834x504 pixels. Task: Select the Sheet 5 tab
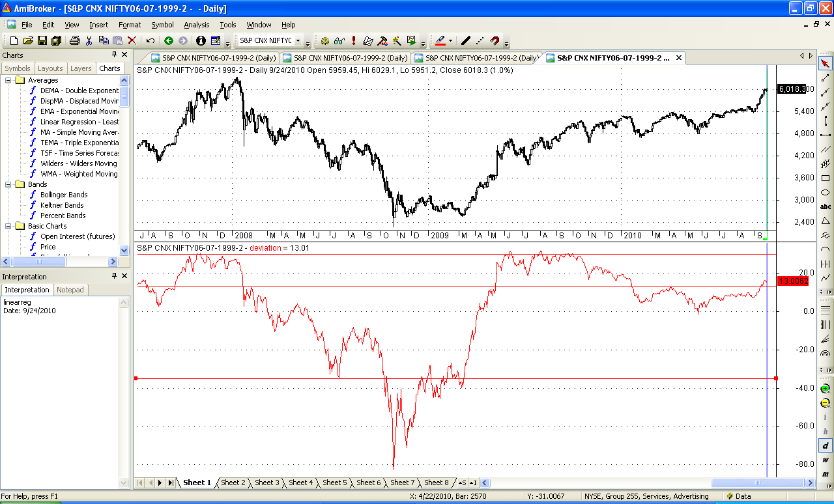tap(335, 483)
